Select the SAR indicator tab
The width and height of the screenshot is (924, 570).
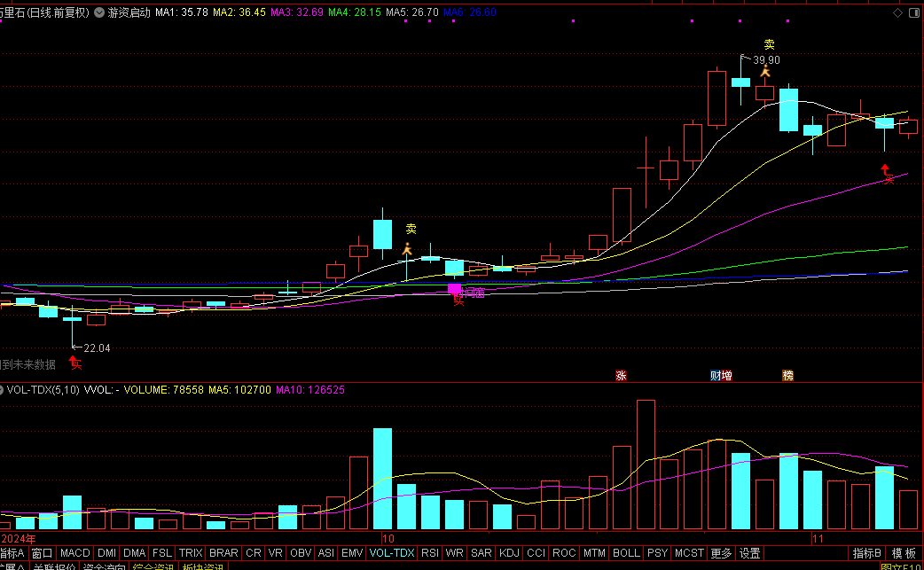[x=481, y=553]
